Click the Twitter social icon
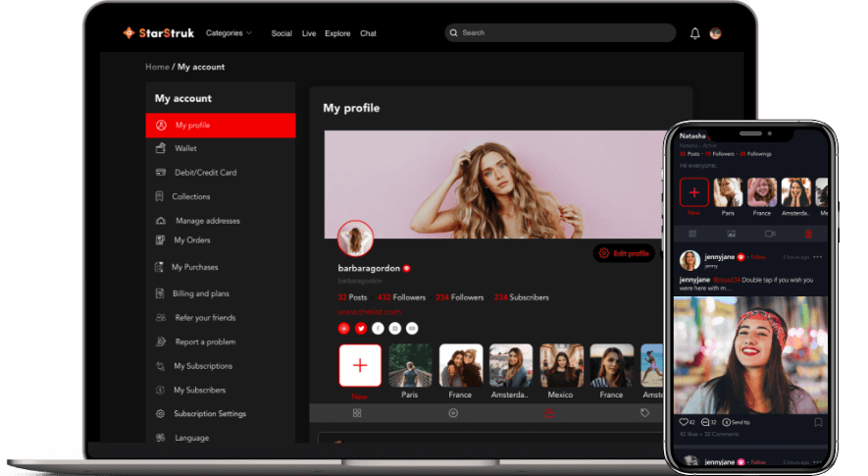The image size is (868, 476). (361, 329)
